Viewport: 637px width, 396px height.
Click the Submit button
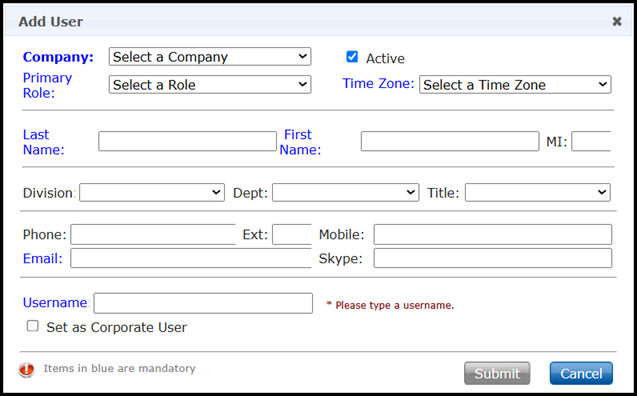coord(497,373)
